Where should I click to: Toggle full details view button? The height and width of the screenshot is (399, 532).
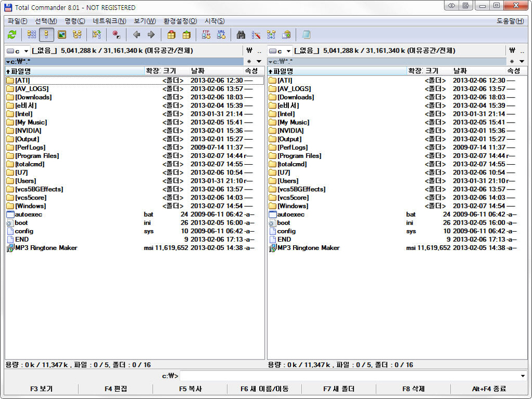(46, 35)
